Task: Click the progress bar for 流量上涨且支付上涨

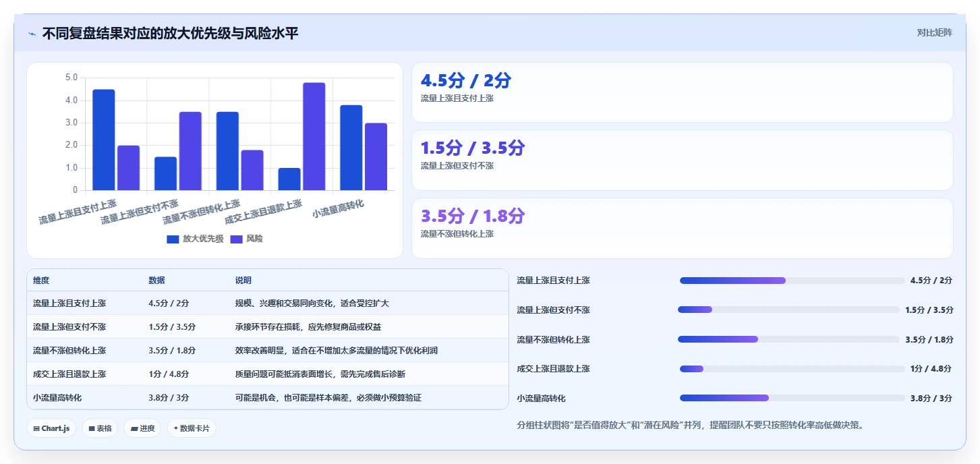Action: pyautogui.click(x=792, y=281)
